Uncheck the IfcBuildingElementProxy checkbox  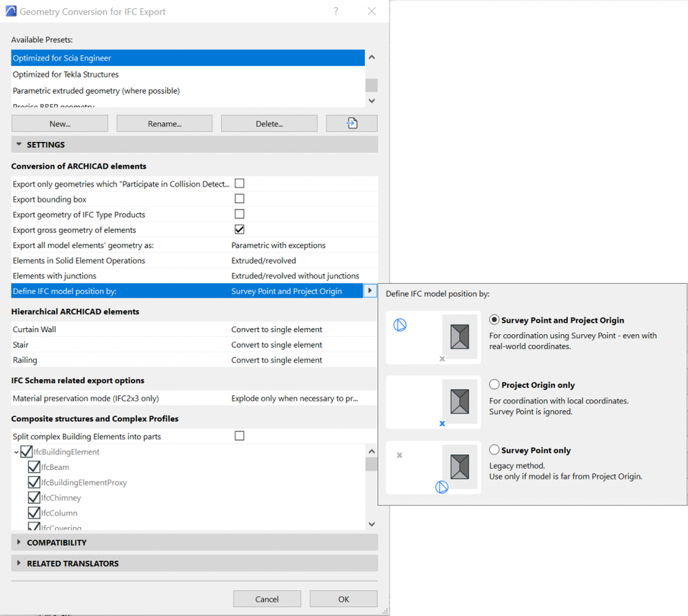click(x=34, y=482)
